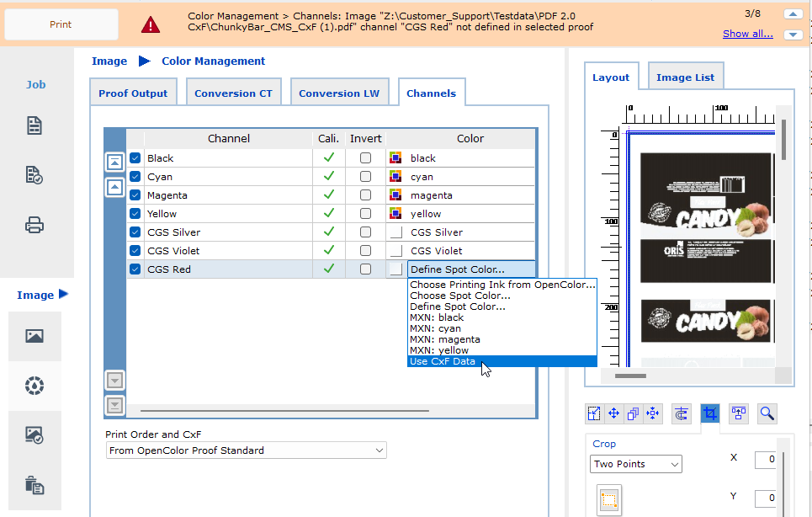Click the scale/resize tool icon
Screen dimensions: 812x517
tap(594, 413)
